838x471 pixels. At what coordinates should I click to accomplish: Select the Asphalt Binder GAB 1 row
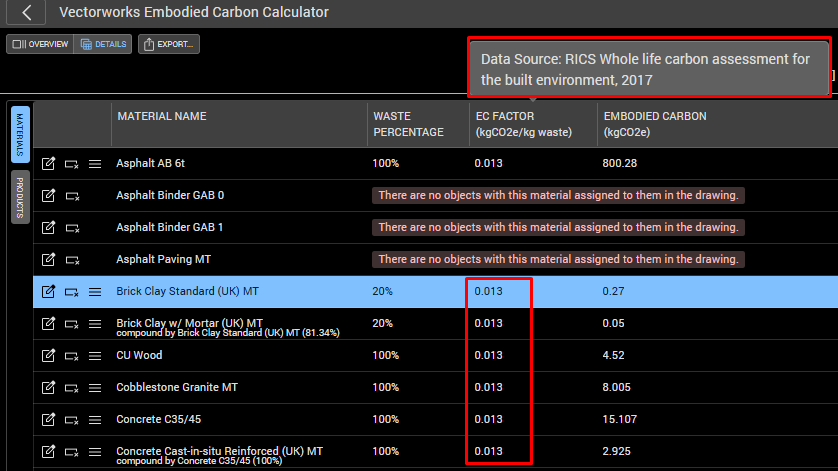tap(170, 228)
